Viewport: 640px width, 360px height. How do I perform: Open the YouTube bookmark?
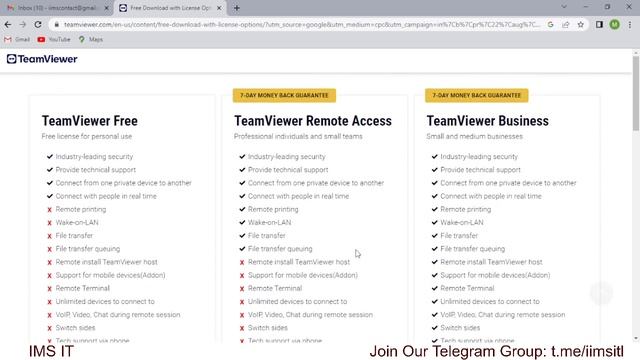[x=54, y=39]
